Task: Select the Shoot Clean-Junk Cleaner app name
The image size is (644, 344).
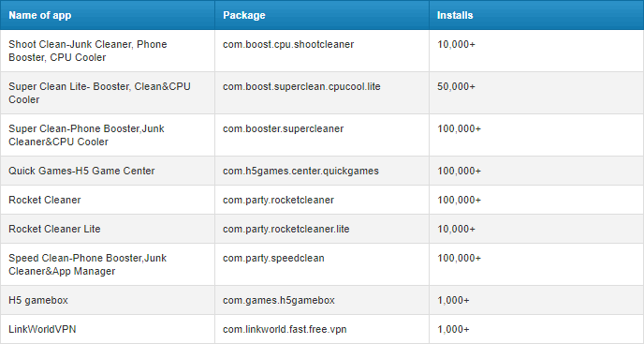Action: pos(87,51)
